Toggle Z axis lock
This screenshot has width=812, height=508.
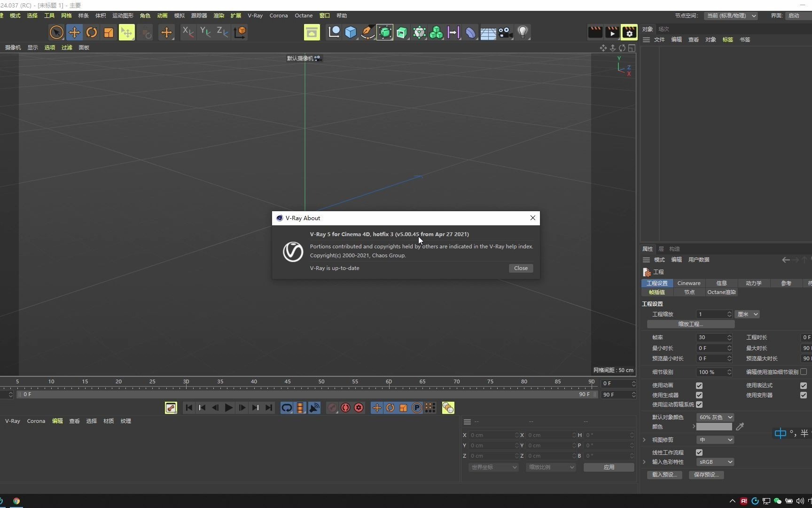coord(222,32)
